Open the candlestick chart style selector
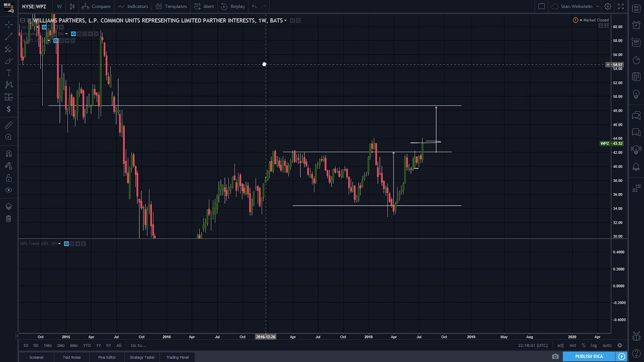Image resolution: width=644 pixels, height=362 pixels. click(72, 7)
